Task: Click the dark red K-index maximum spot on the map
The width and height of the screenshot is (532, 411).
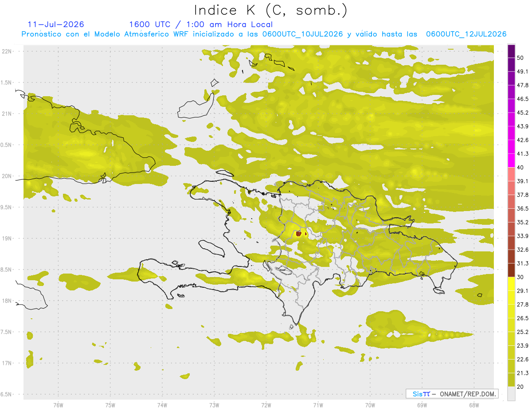Action: pos(299,233)
